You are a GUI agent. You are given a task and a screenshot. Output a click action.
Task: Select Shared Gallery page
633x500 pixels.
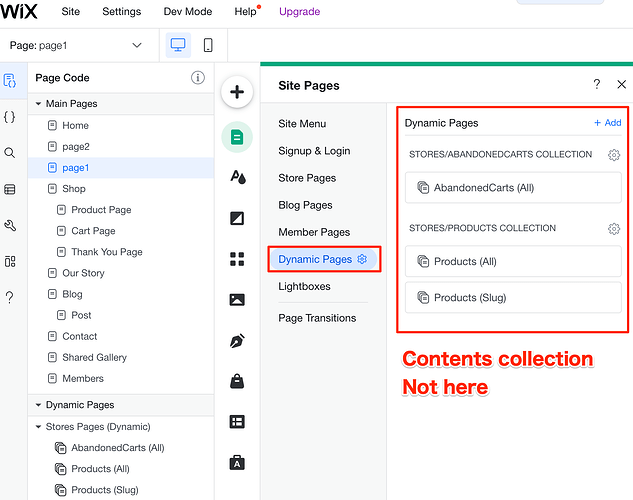pos(121,357)
